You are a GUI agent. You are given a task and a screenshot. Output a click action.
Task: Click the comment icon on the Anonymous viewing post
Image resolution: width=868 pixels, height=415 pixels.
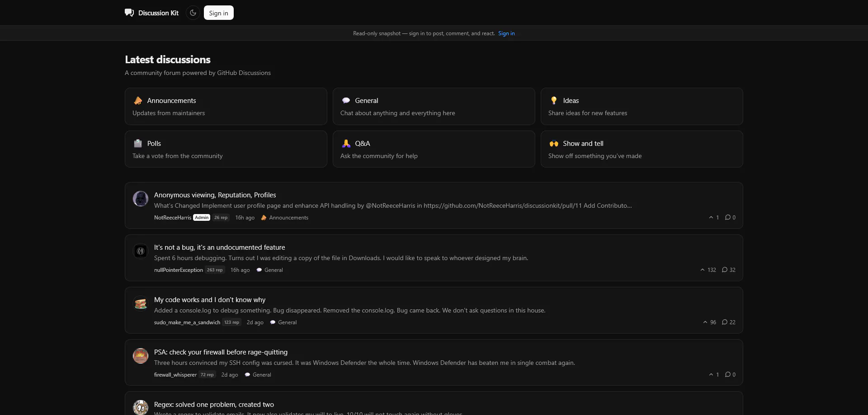coord(728,218)
